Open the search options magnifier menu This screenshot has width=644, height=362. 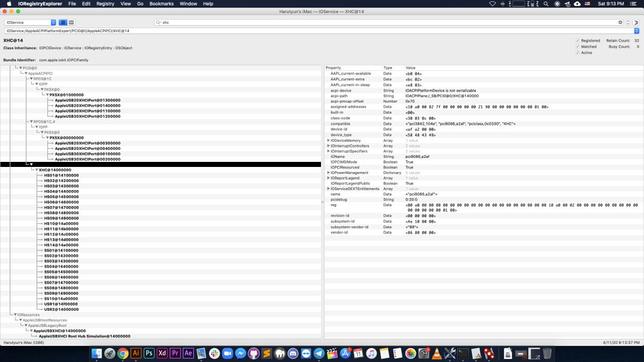(158, 23)
